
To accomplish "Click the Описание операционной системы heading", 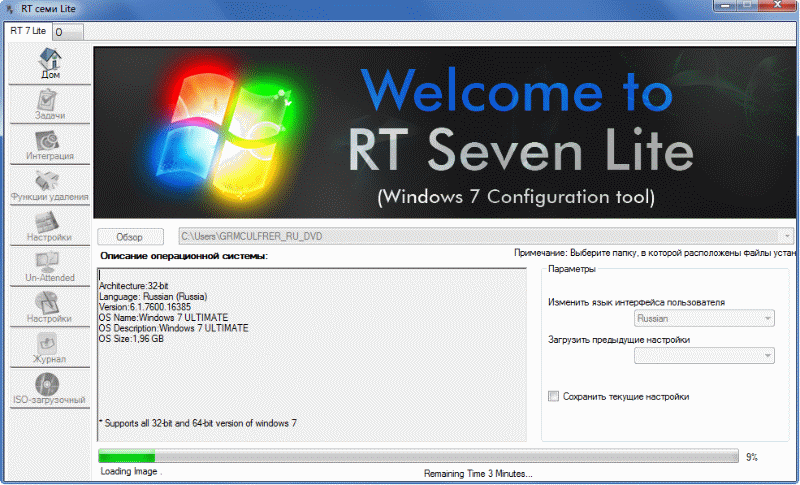I will click(184, 256).
